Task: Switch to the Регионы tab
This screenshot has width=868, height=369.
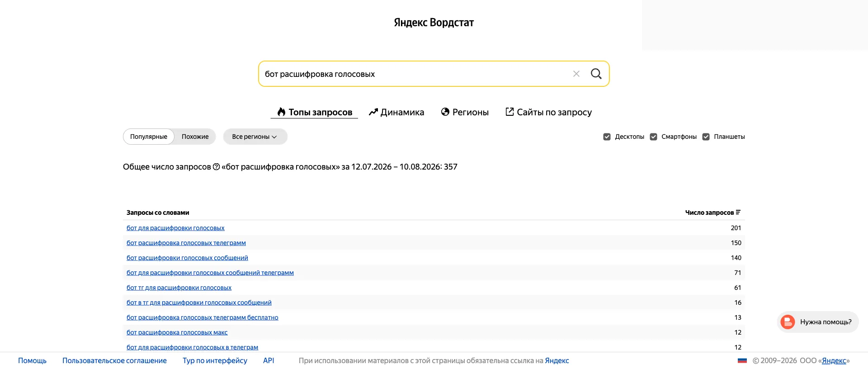Action: click(x=465, y=112)
